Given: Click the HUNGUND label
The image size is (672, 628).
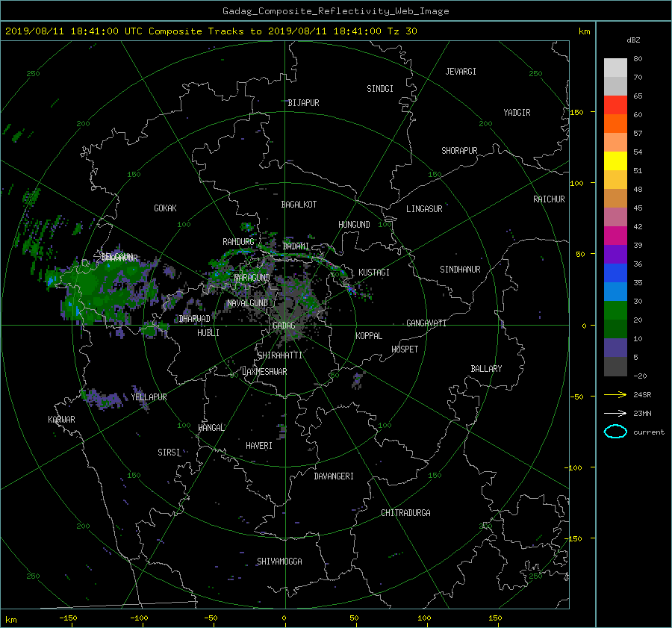Looking at the screenshot, I should (x=354, y=225).
